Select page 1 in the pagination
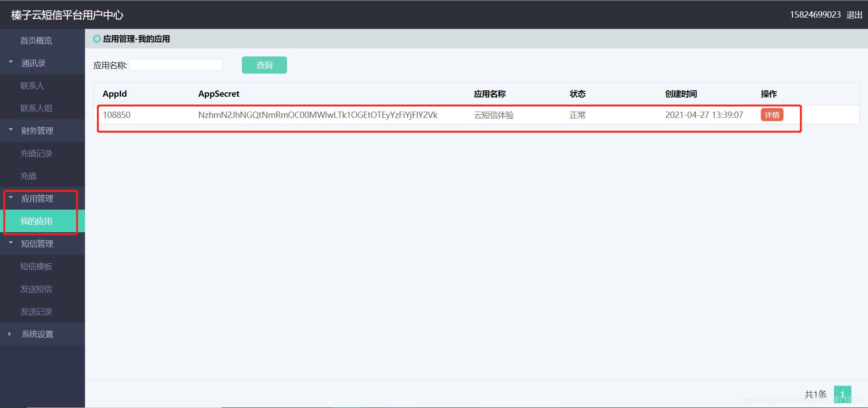The width and height of the screenshot is (868, 408). pos(843,394)
